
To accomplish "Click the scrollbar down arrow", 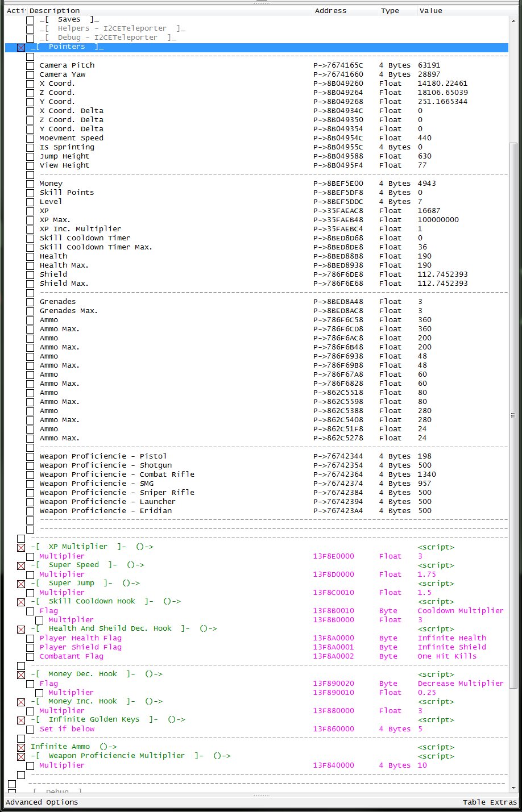I will point(513,789).
